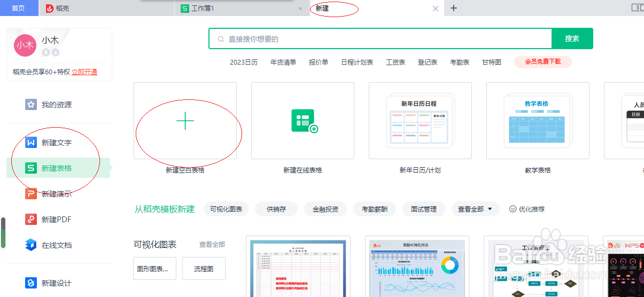This screenshot has height=297, width=644.
Task: Open a new tab with the plus icon
Action: coord(454,8)
